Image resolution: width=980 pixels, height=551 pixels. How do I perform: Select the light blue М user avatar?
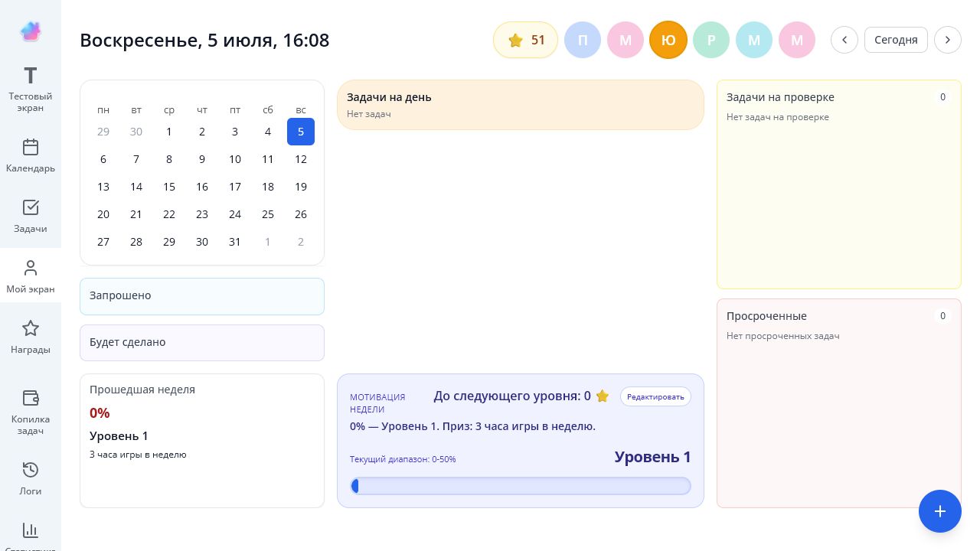[x=754, y=40]
